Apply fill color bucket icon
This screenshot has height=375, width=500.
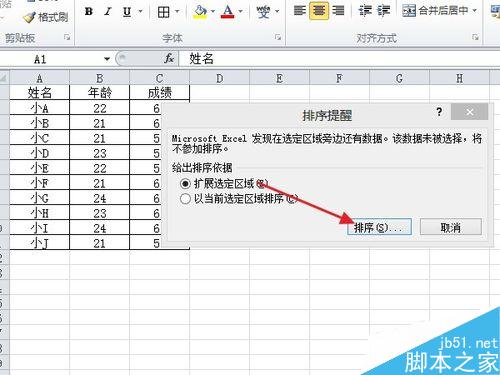tap(200, 12)
